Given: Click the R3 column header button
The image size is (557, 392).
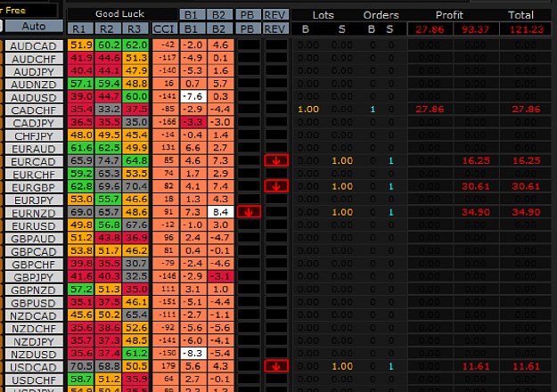Looking at the screenshot, I should [x=135, y=29].
